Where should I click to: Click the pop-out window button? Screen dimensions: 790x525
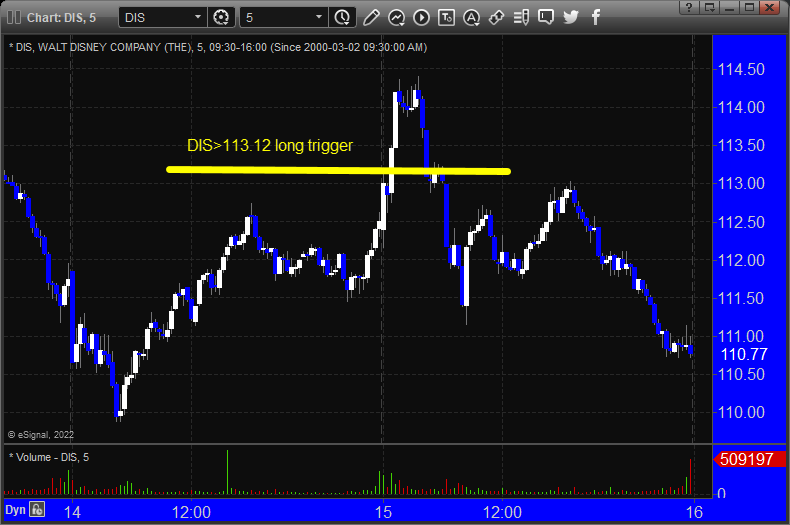click(709, 7)
